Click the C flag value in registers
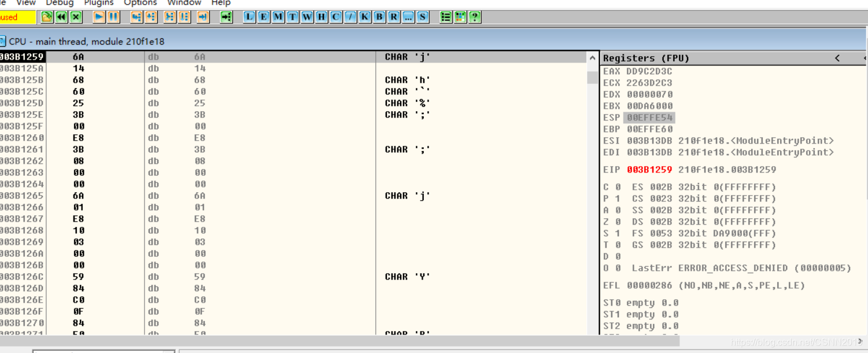This screenshot has width=868, height=353. click(x=618, y=187)
